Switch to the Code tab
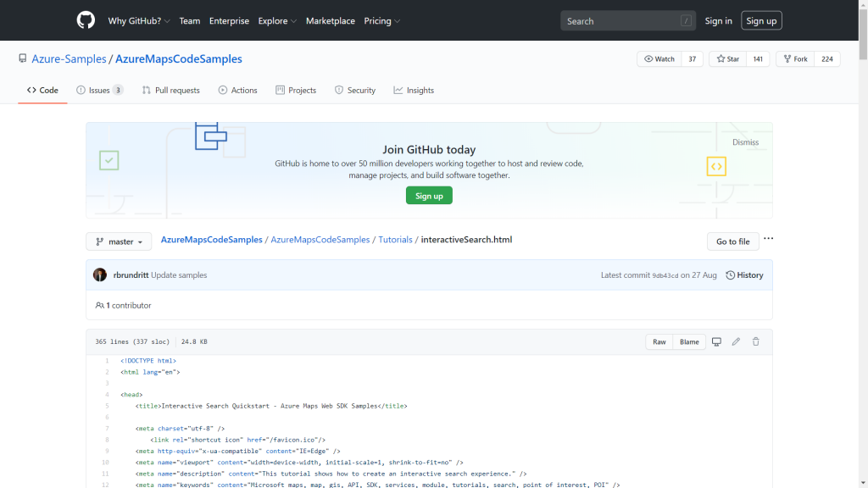 pyautogui.click(x=42, y=90)
